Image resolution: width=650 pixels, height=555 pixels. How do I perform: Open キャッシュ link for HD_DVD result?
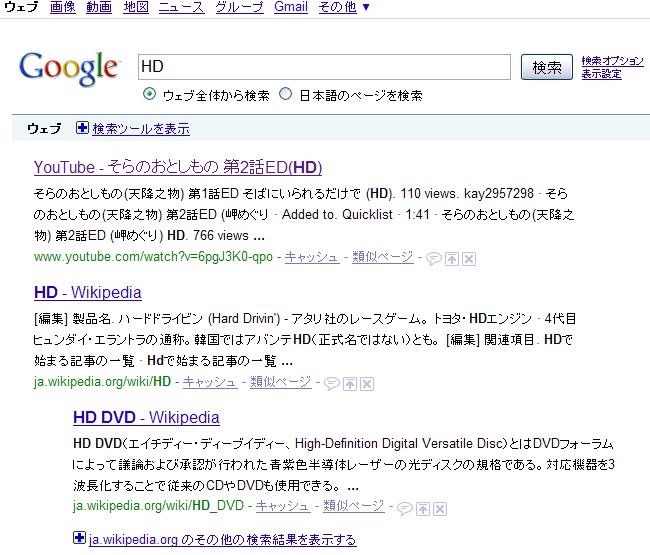283,506
